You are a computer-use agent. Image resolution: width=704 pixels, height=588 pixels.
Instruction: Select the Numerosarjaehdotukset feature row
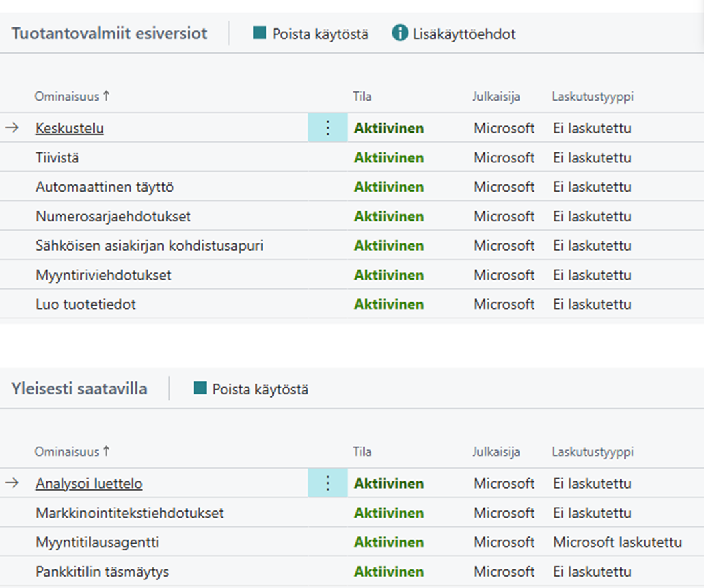[x=113, y=217]
